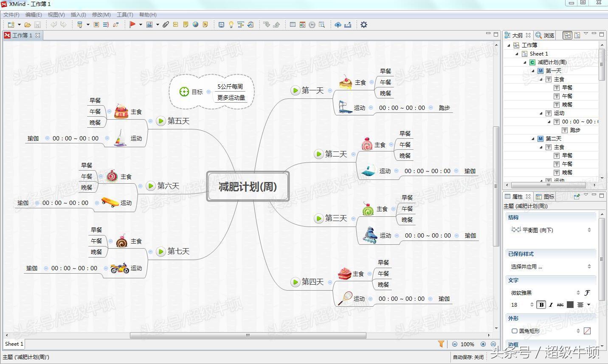Click the Sheet 1 tab at bottom
The width and height of the screenshot is (608, 364).
click(x=14, y=344)
